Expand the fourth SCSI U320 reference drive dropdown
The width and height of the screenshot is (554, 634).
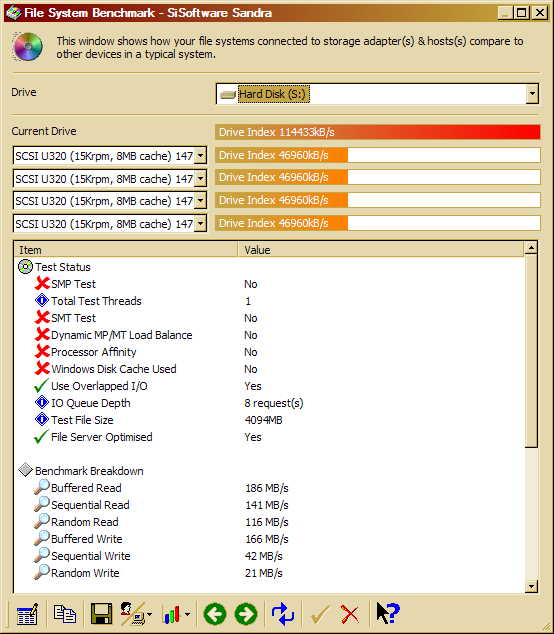point(200,224)
